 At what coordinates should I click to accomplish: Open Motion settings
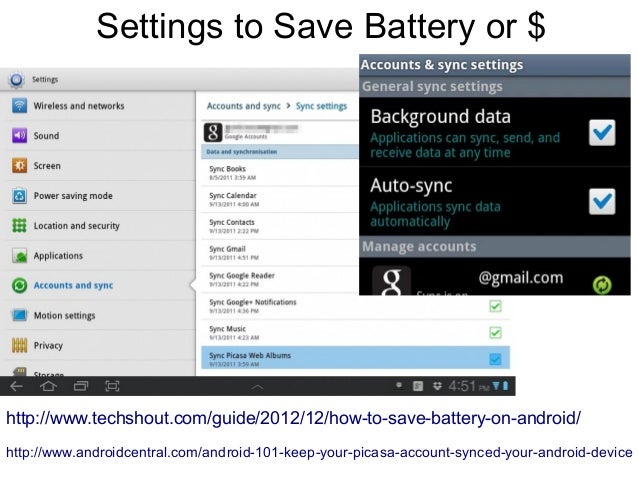click(x=100, y=315)
